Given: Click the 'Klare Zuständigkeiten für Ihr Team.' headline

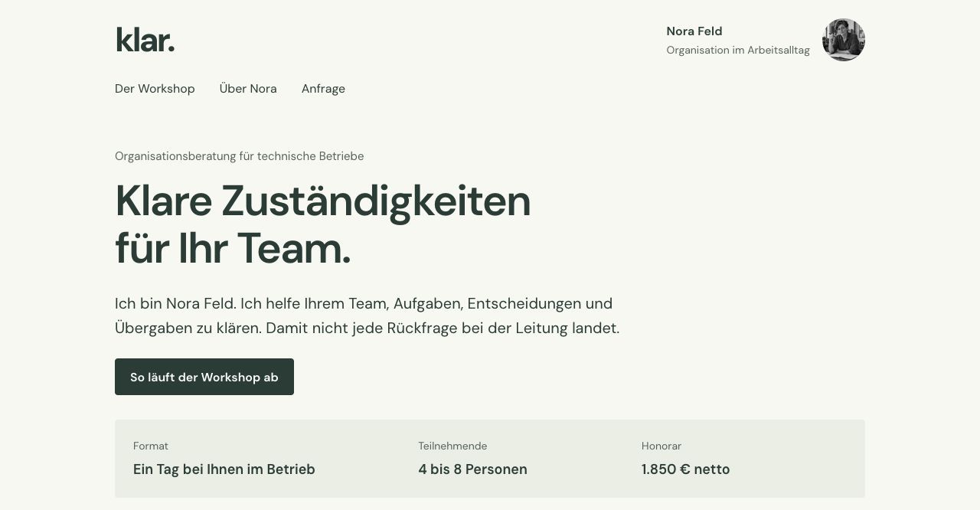Looking at the screenshot, I should (322, 224).
